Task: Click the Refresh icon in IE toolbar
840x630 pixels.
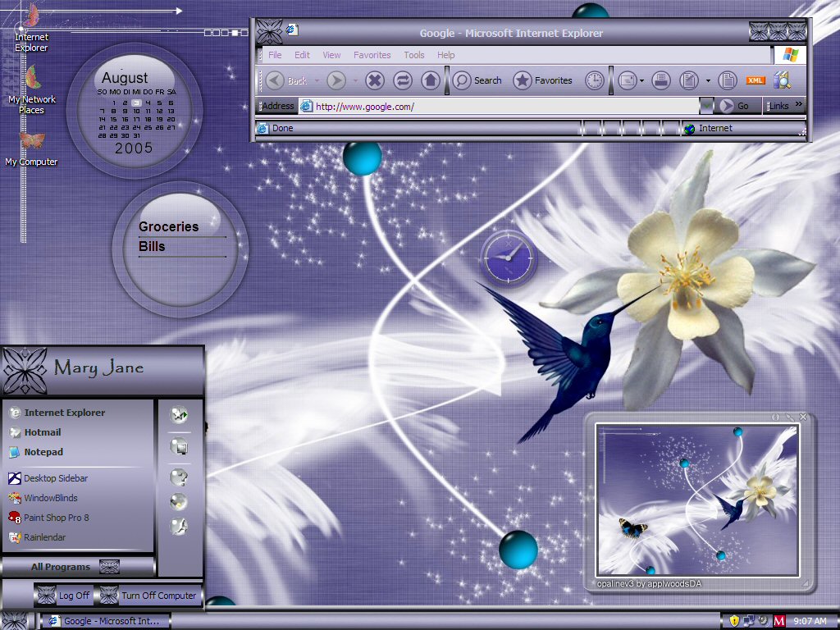Action: pos(402,80)
